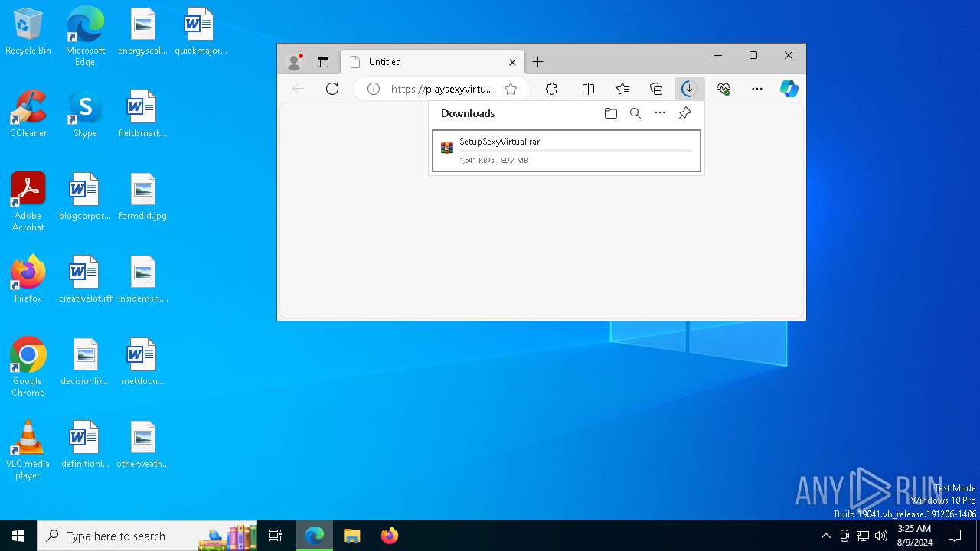
Task: Open a new tab with plus button
Action: [x=538, y=62]
